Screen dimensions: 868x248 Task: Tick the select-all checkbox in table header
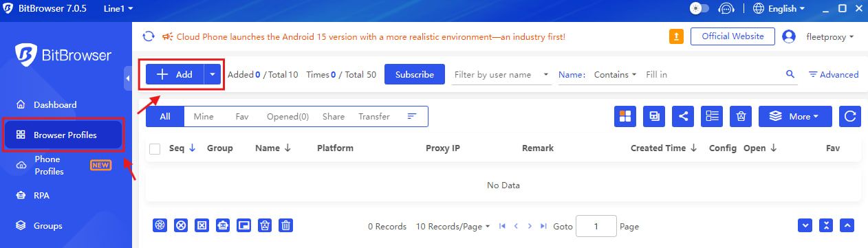coord(155,148)
